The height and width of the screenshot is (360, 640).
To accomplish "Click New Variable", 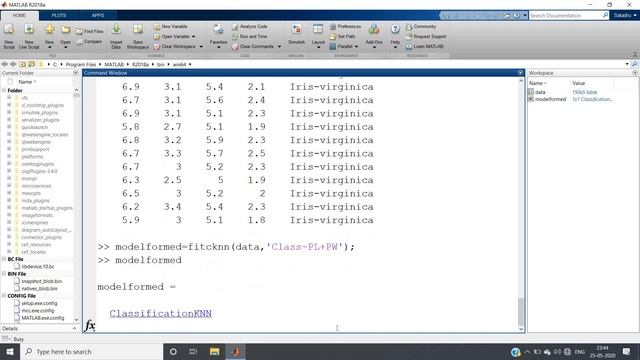I will click(171, 27).
